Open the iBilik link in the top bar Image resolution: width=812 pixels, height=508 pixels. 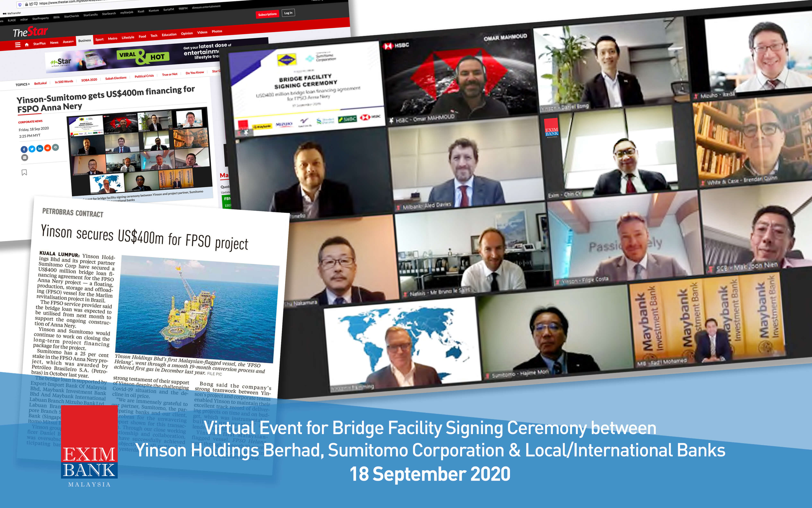[x=57, y=17]
